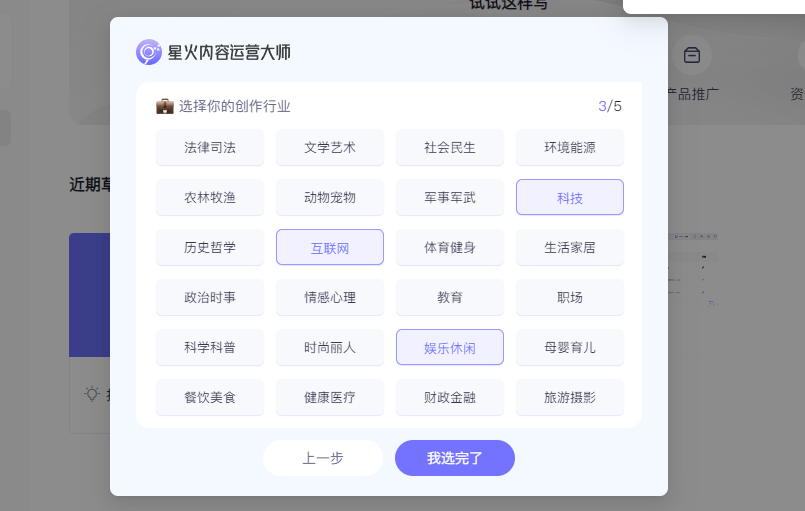Pick the 教育 industry chip
This screenshot has height=511, width=805.
[x=450, y=297]
